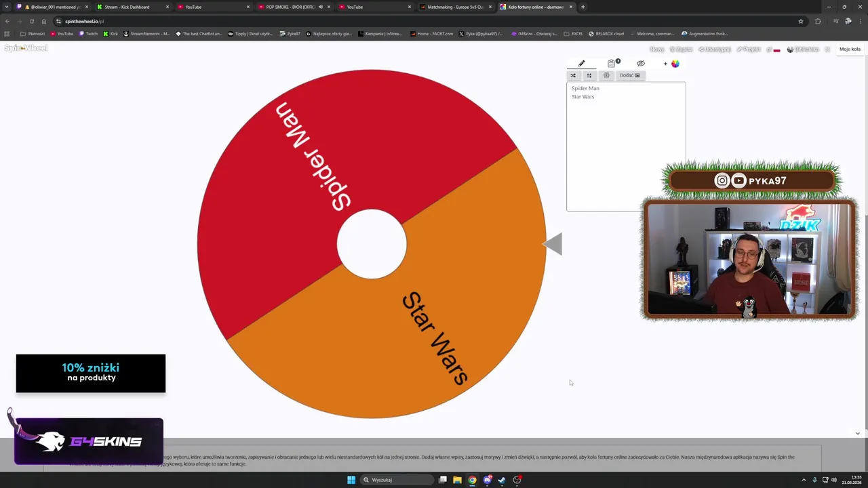Viewport: 868px width, 488px height.
Task: Open the taskbar clock and date
Action: pos(851,480)
